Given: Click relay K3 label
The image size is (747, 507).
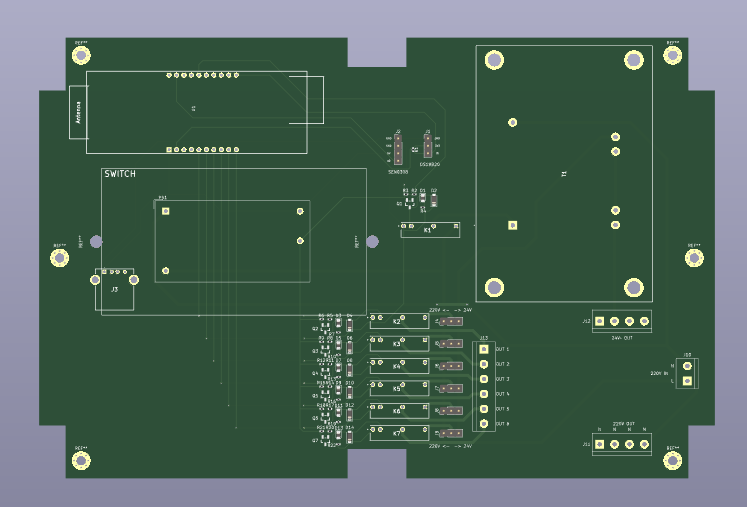Looking at the screenshot, I should click(397, 344).
